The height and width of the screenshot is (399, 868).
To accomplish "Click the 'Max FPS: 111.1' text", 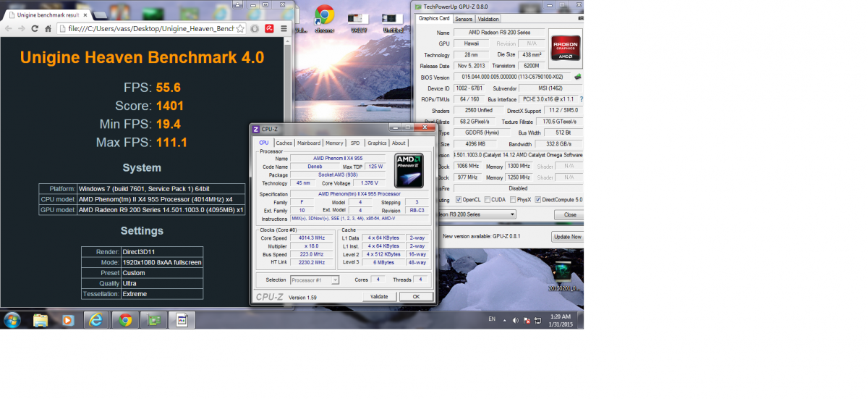I will click(141, 142).
